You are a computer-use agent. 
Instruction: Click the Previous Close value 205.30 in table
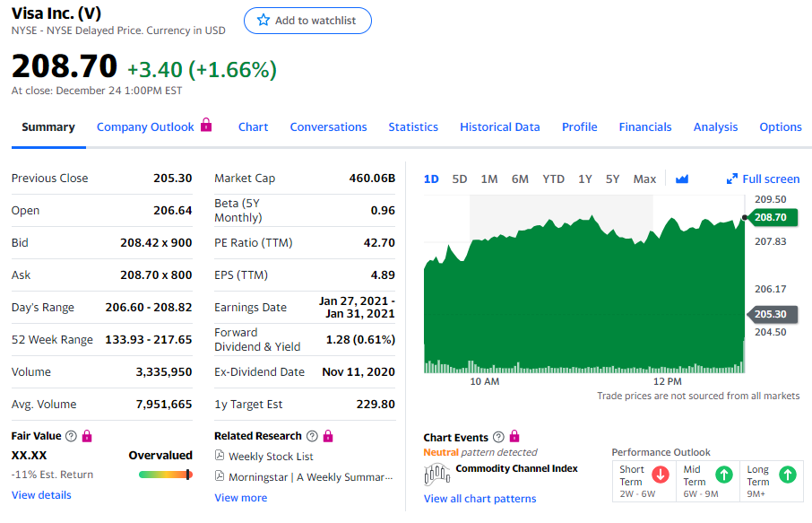(x=172, y=179)
